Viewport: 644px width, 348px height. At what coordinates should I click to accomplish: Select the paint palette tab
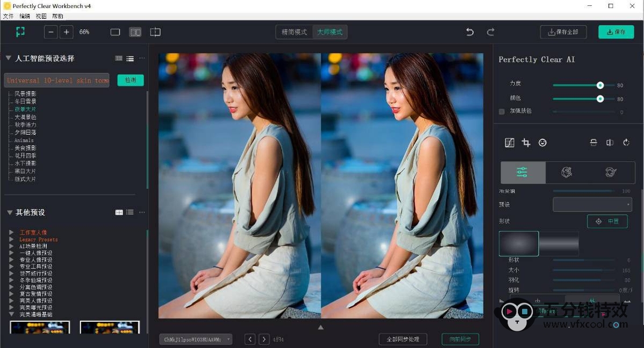(611, 172)
